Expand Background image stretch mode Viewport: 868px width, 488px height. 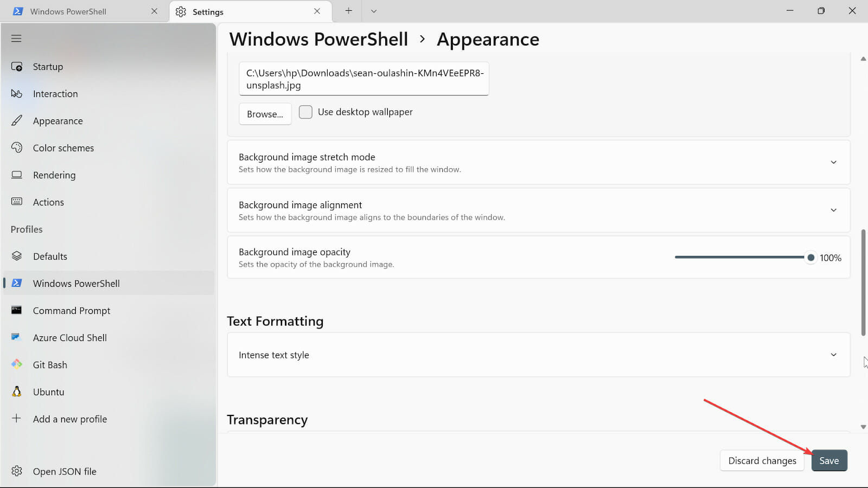[x=538, y=162]
